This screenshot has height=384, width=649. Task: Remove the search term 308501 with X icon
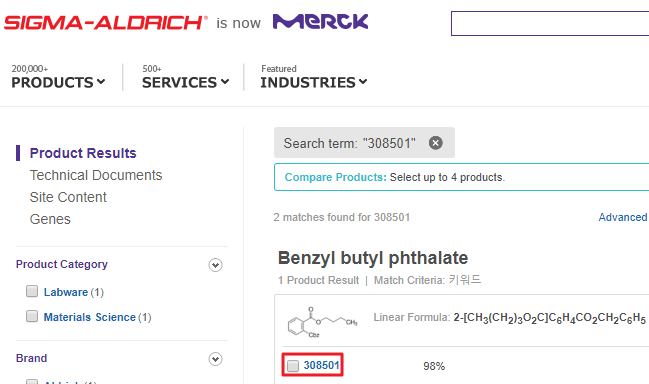(435, 143)
